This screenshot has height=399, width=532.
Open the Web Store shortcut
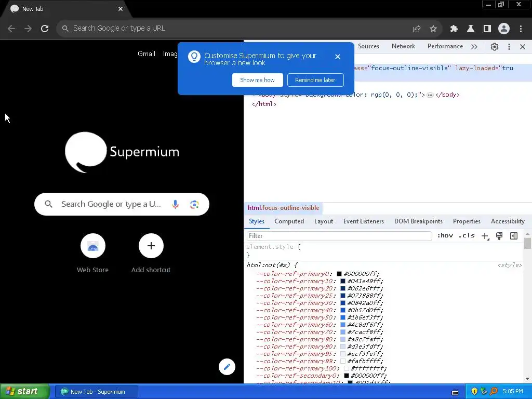[92, 254]
